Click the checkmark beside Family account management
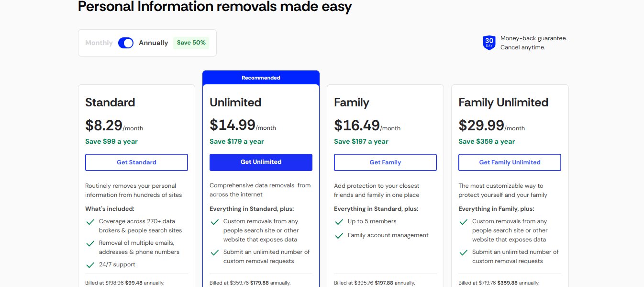Screen dimensions: 644x287 (x=339, y=236)
